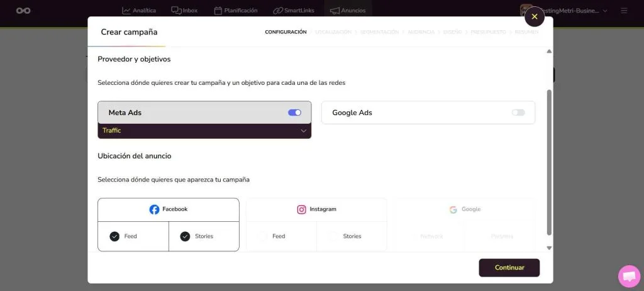
Task: Go to the Segmentación step
Action: coord(379,32)
